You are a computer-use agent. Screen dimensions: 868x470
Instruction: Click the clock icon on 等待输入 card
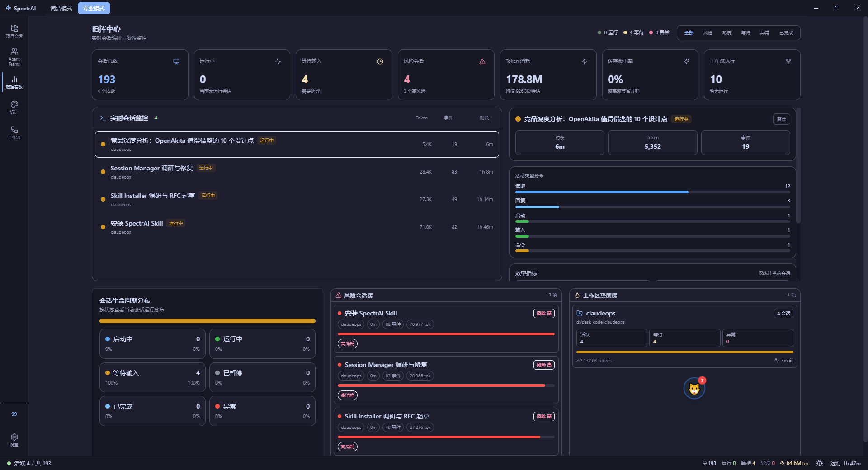pyautogui.click(x=380, y=61)
